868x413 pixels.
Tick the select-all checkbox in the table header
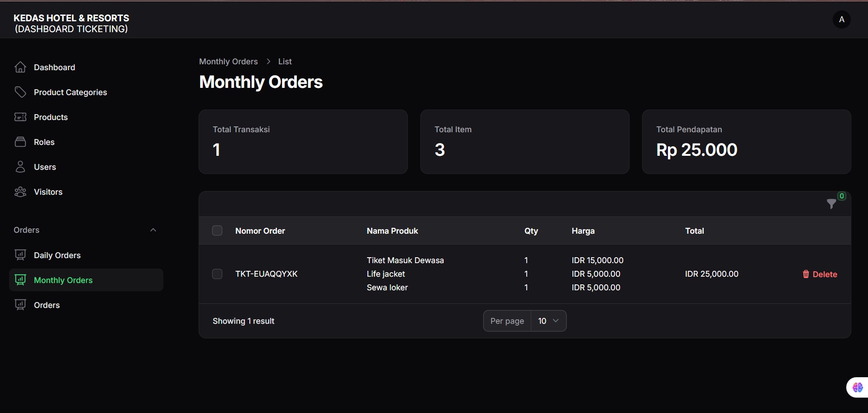pyautogui.click(x=217, y=230)
